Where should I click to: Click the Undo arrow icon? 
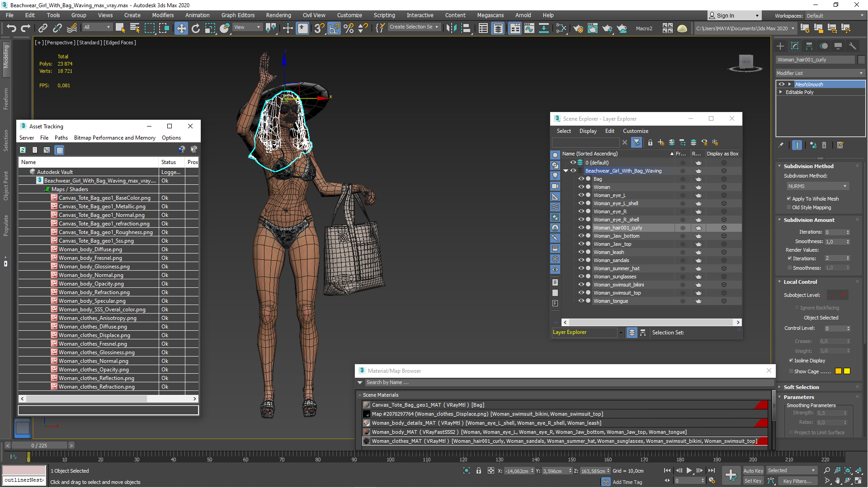(x=11, y=28)
